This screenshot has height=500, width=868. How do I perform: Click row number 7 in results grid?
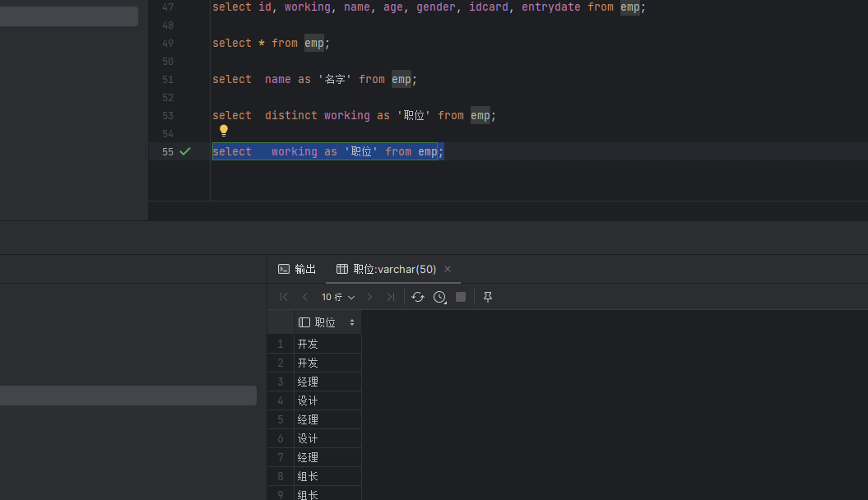281,457
